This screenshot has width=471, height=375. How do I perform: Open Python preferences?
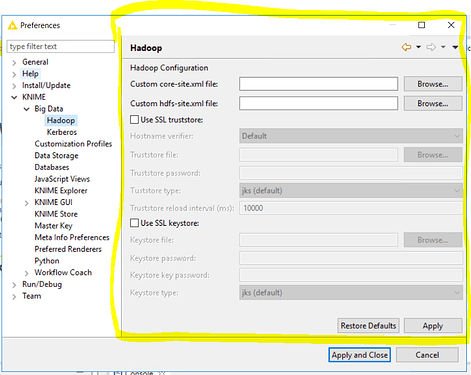coord(47,261)
